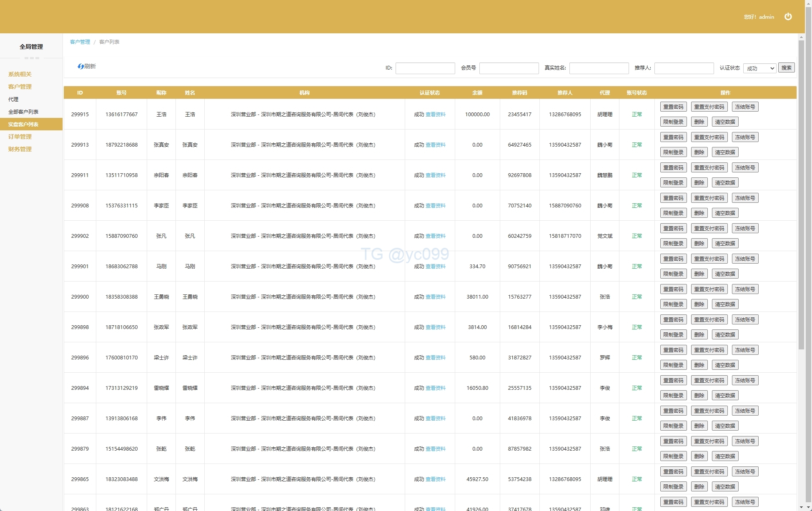
Task: Click the power logout icon
Action: coord(788,17)
